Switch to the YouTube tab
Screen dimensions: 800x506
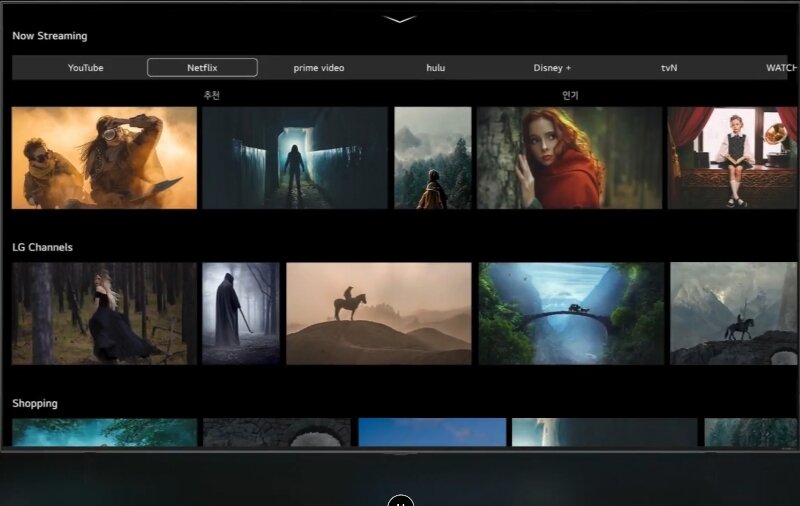pyautogui.click(x=85, y=68)
